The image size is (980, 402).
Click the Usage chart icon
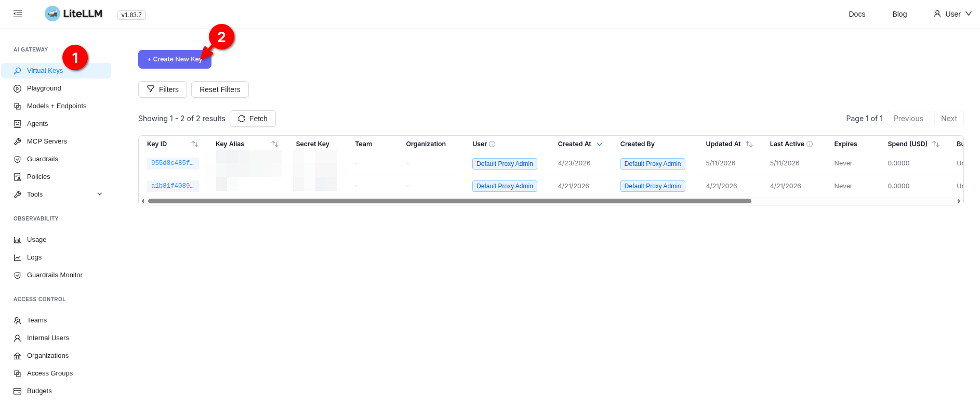18,240
